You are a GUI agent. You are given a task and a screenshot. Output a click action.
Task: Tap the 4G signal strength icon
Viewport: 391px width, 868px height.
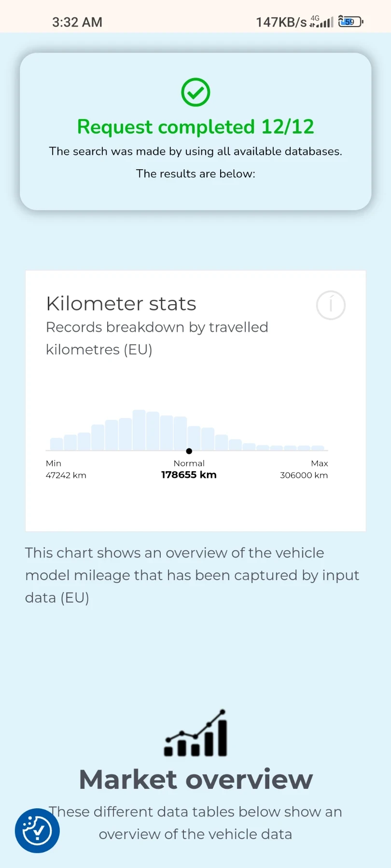[x=321, y=22]
